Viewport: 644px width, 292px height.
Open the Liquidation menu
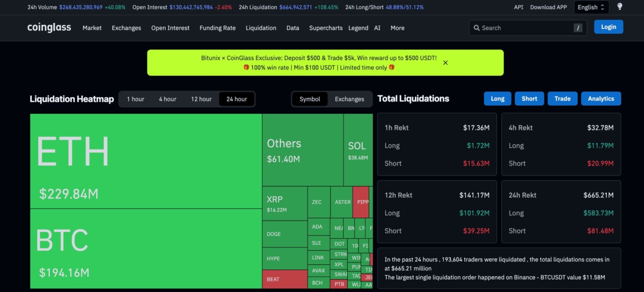[x=261, y=28]
